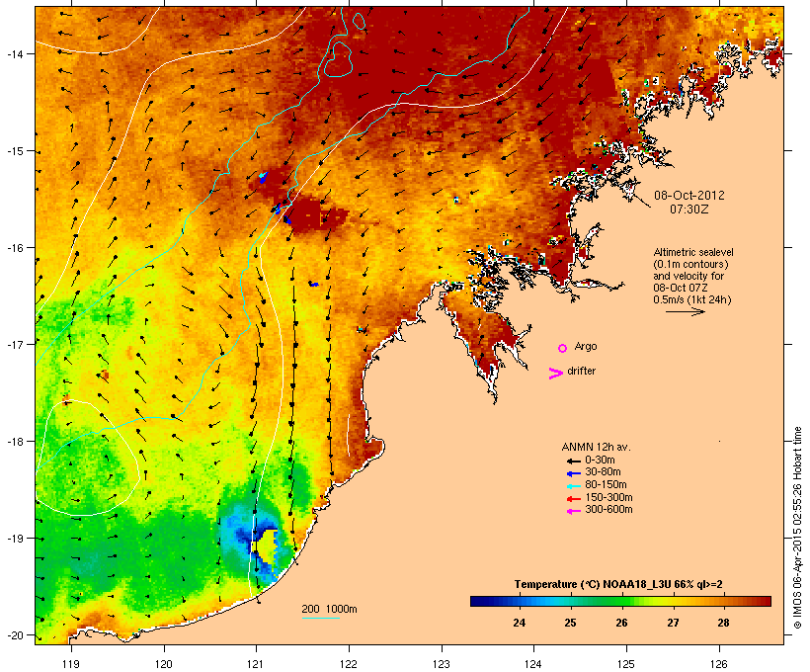Click the colorbar tick label 25
This screenshot has width=810, height=672.
pyautogui.click(x=570, y=623)
